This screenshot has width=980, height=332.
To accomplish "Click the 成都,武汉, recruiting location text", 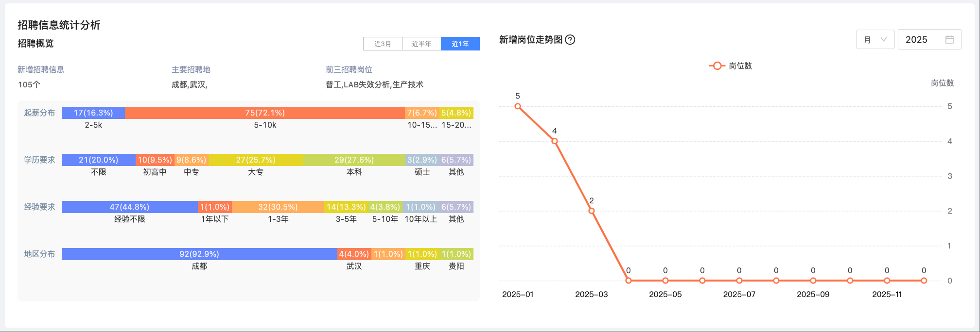I will [190, 84].
